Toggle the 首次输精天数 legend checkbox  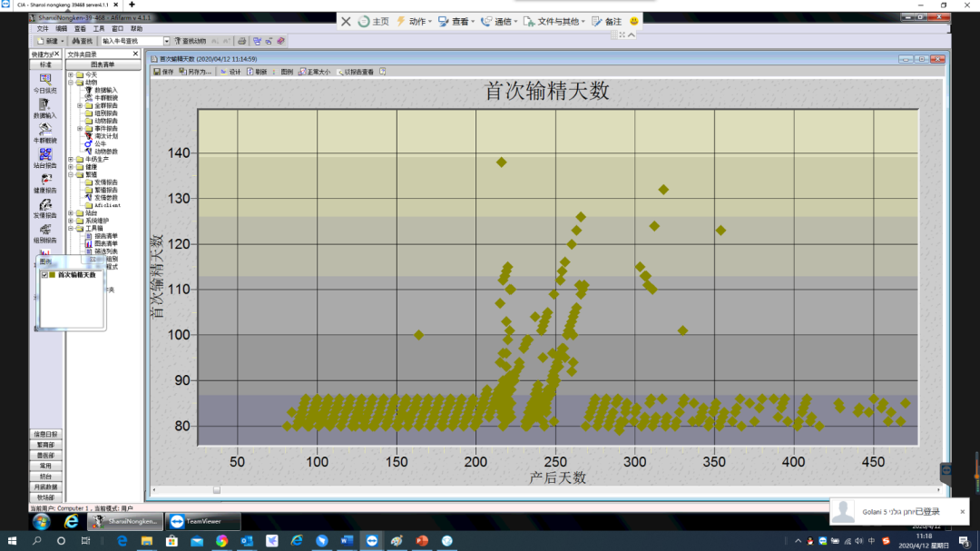(x=44, y=275)
